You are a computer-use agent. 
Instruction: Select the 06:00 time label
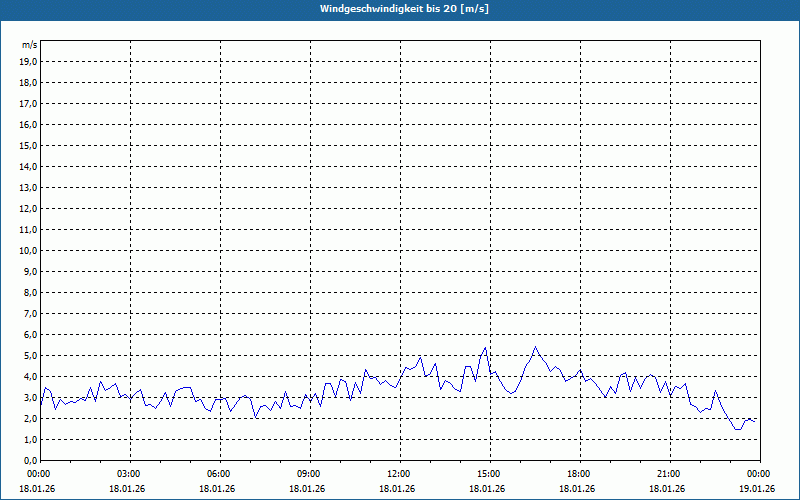click(x=219, y=474)
